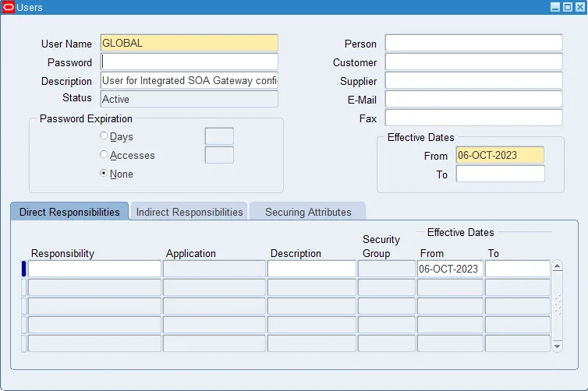Screen dimensions: 588x391
Task: Open the Securing Attributes tab
Action: [x=308, y=212]
